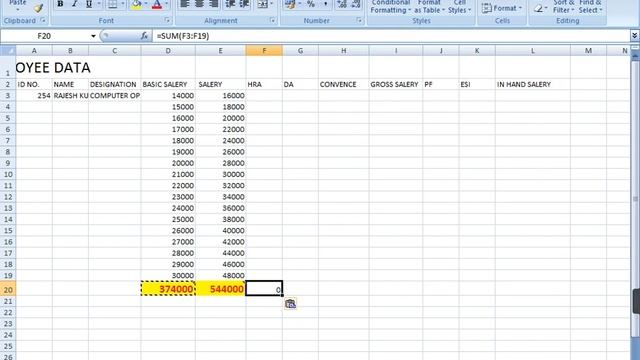This screenshot has height=360, width=640.
Task: Open Format as Table gallery
Action: coord(429,7)
